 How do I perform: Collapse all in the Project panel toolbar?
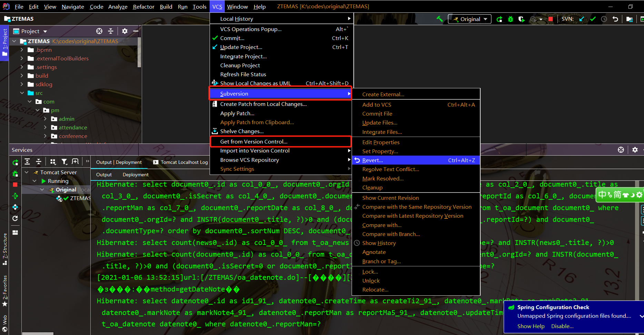pos(111,31)
